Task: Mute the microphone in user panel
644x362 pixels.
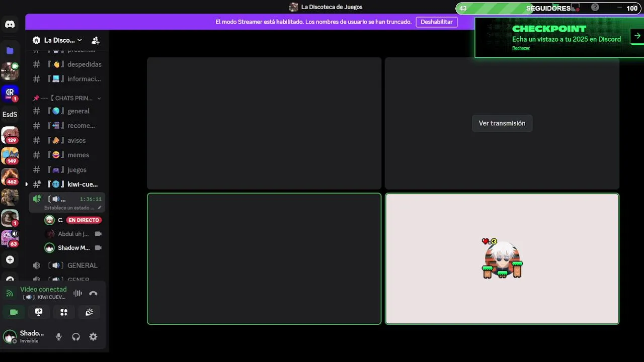Action: pyautogui.click(x=58, y=337)
